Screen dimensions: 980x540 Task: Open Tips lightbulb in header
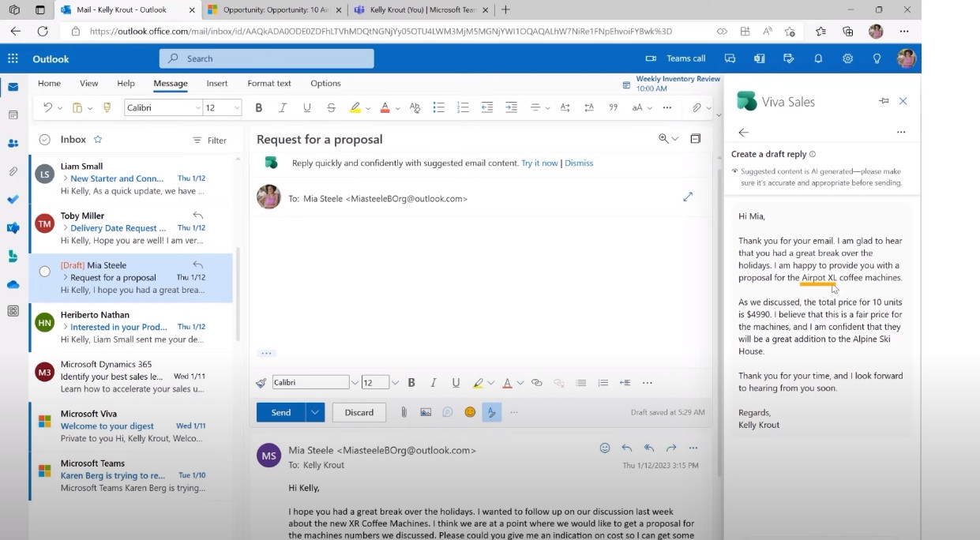(x=877, y=58)
